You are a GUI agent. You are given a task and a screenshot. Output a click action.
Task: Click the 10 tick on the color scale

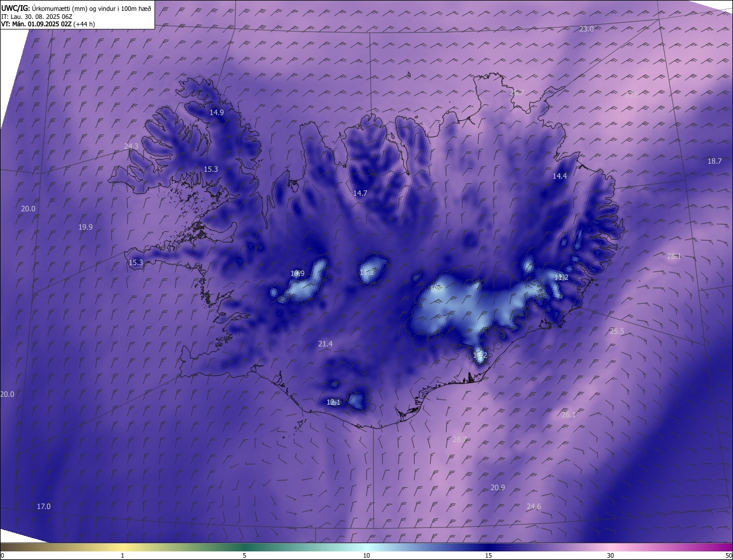tap(366, 556)
